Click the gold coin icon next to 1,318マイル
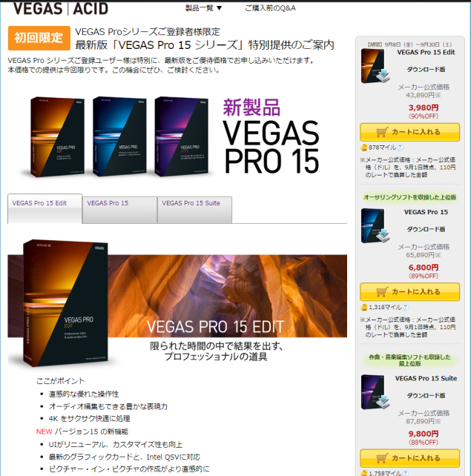 pos(363,308)
